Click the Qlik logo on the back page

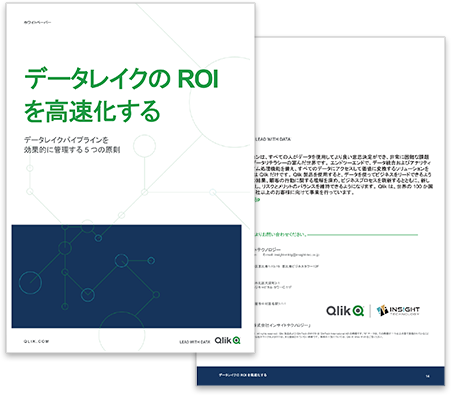(x=345, y=311)
